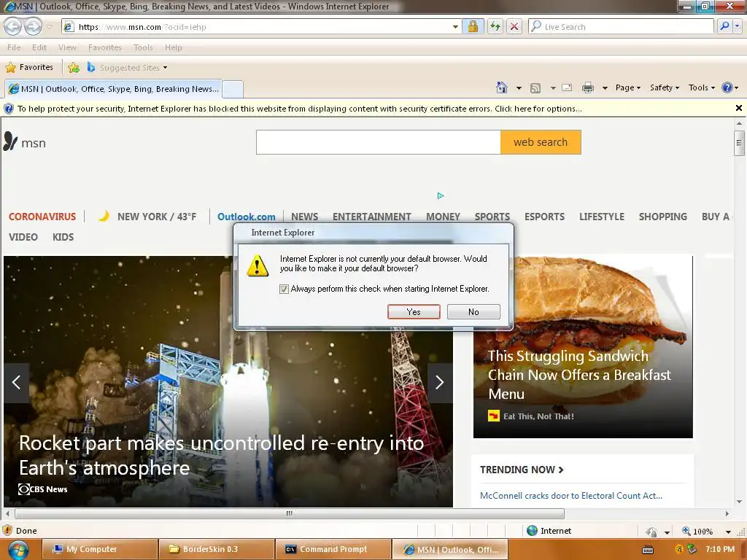Click the on-screen keyboard tray icon
This screenshot has height=560, width=747.
[x=648, y=550]
